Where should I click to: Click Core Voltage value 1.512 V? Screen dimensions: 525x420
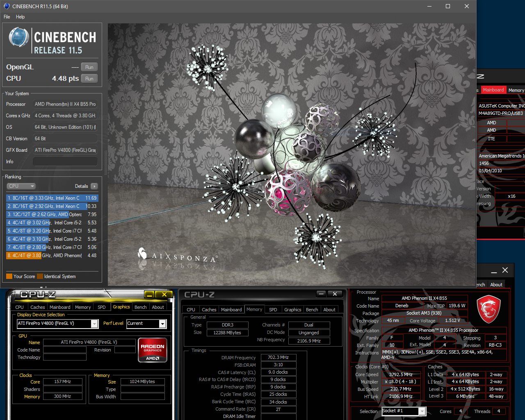tap(453, 321)
